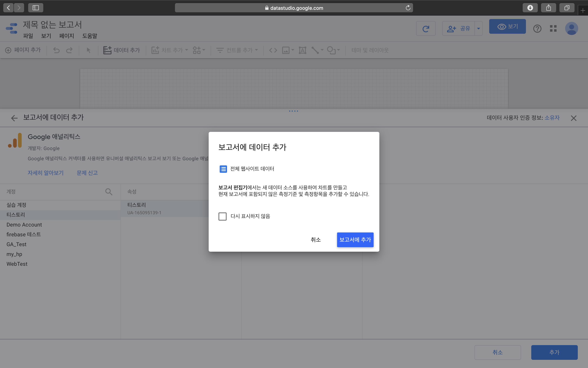Open Safari downloads list
The width and height of the screenshot is (588, 368).
530,8
